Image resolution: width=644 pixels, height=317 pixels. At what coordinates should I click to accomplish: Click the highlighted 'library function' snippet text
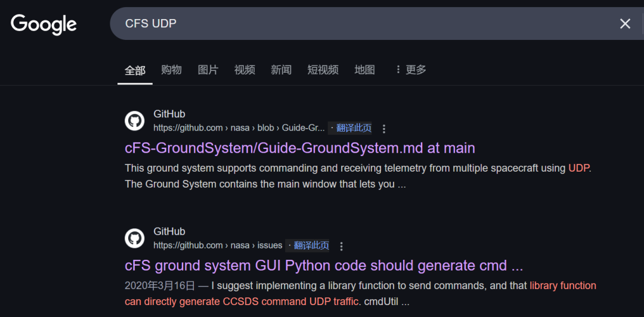click(563, 286)
